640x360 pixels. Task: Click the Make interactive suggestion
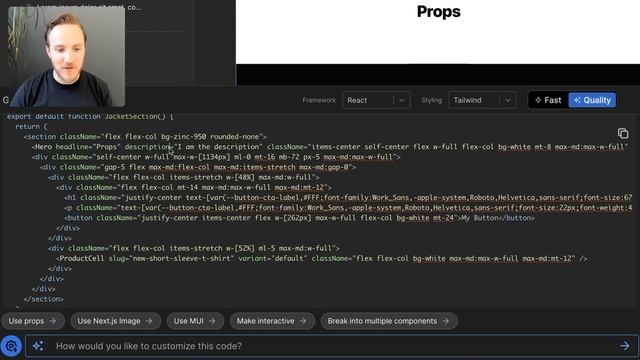tap(272, 321)
